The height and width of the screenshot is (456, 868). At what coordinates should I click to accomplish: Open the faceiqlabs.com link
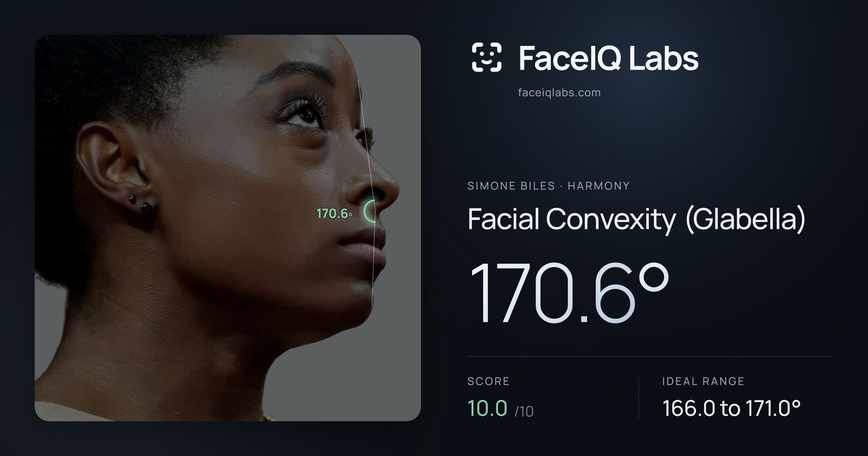tap(559, 93)
